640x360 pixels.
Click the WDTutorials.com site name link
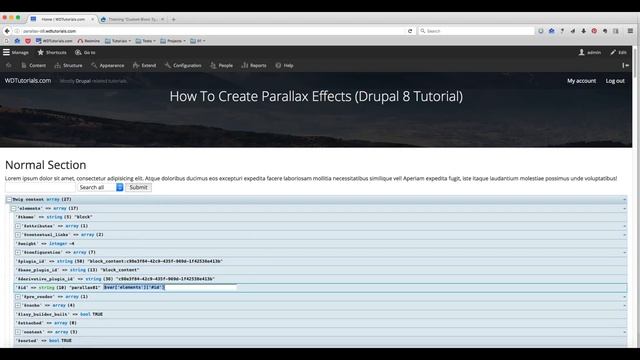28,80
